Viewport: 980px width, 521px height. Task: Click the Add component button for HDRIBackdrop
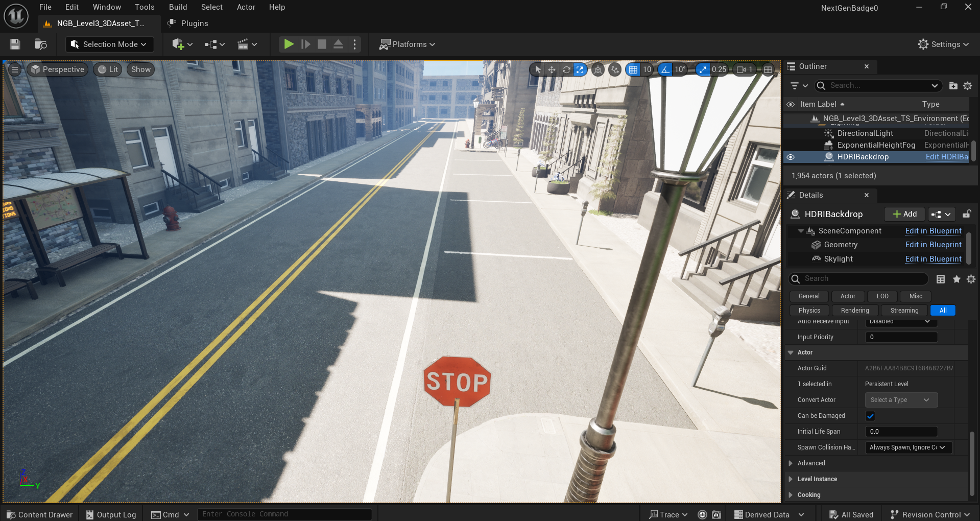904,214
